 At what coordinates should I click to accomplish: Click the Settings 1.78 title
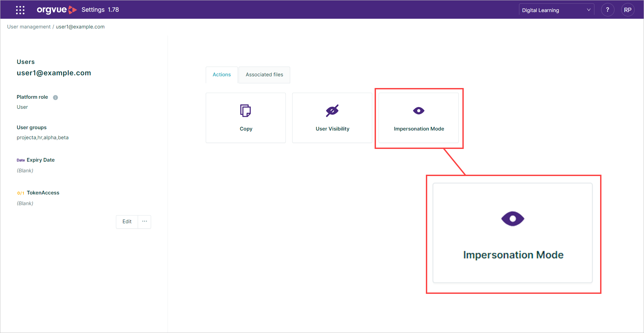[100, 10]
